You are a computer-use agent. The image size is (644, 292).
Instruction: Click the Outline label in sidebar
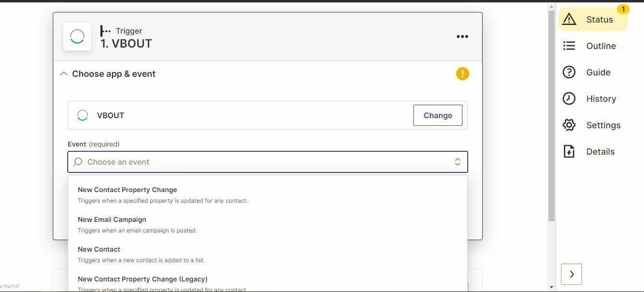(x=601, y=46)
